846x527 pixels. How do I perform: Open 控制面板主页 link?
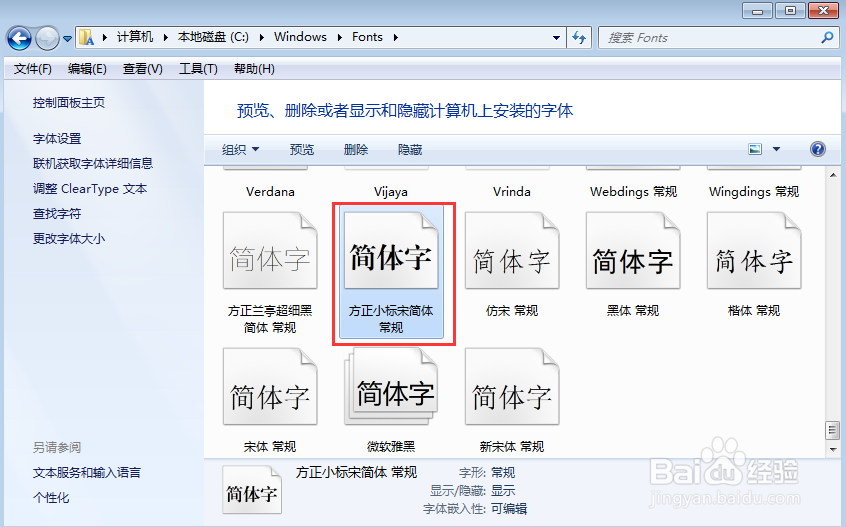[x=69, y=102]
